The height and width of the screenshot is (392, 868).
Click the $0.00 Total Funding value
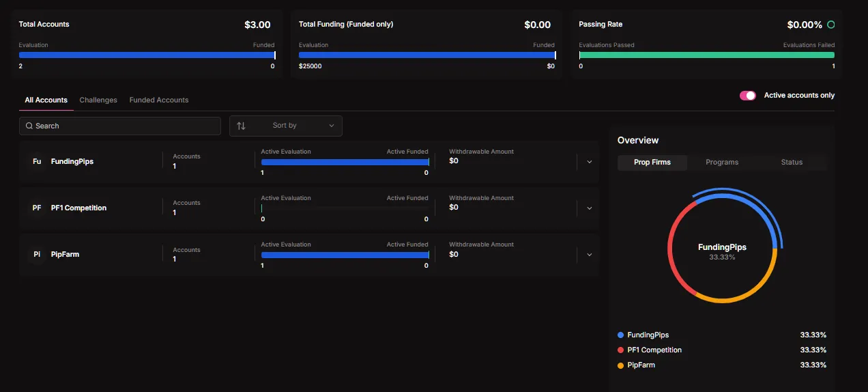(x=537, y=25)
